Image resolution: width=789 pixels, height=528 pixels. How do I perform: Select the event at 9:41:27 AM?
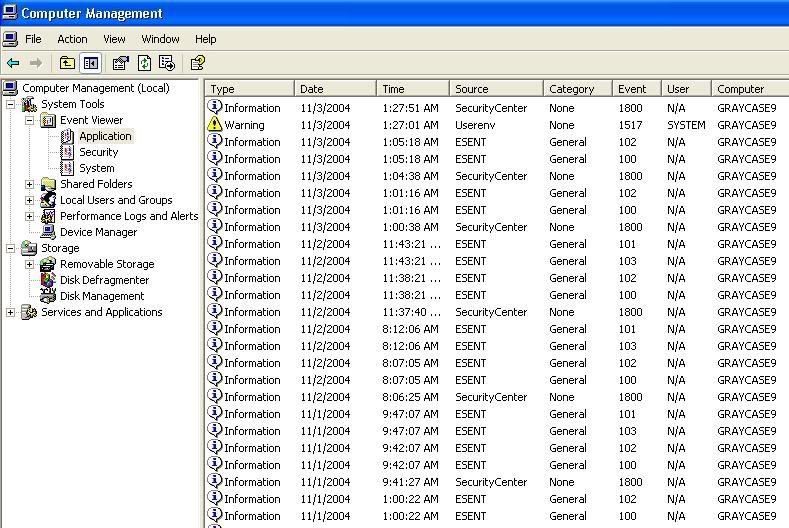(x=497, y=482)
